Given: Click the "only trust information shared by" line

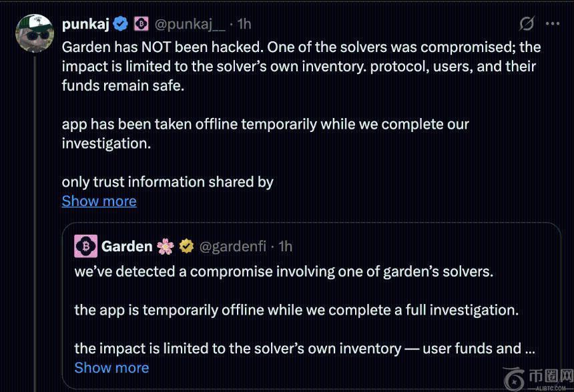Looking at the screenshot, I should 168,182.
